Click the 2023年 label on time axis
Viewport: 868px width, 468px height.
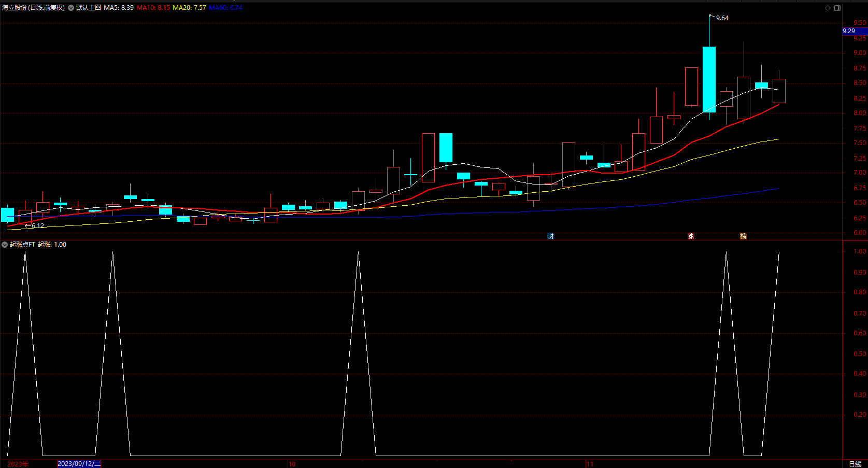[18, 464]
